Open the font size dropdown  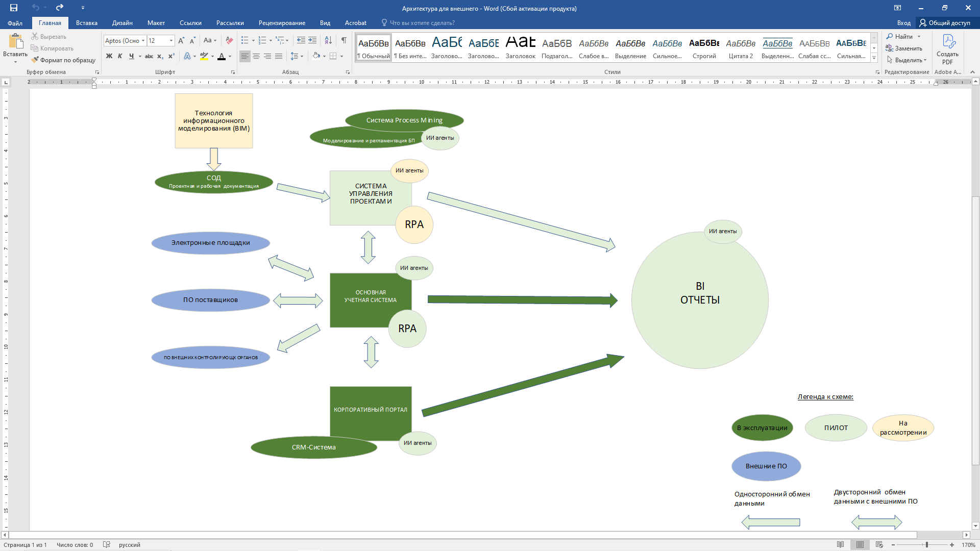click(x=171, y=41)
